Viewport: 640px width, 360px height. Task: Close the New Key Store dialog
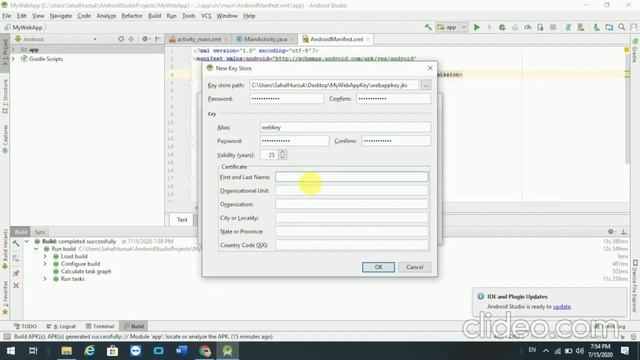coord(430,68)
